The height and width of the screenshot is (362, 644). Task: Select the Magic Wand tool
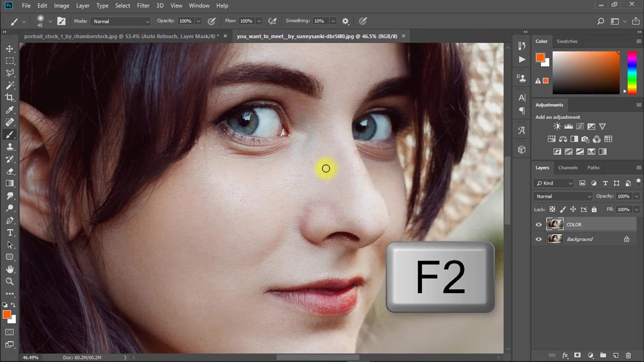tap(10, 85)
